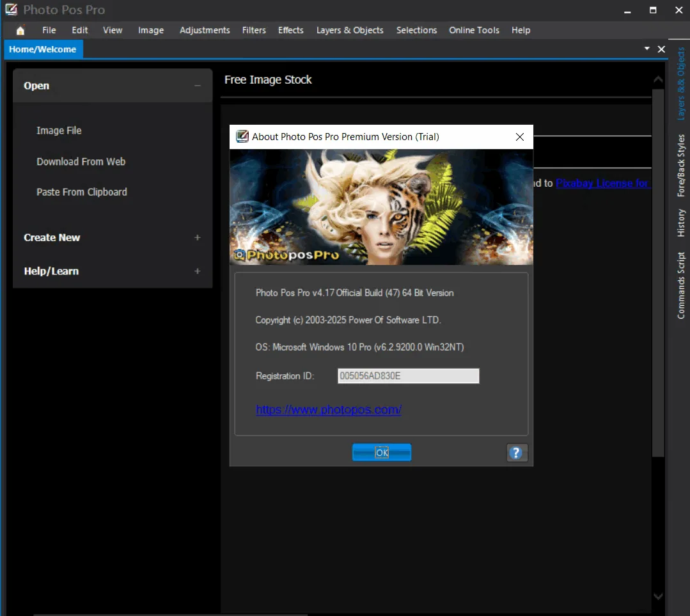Screen dimensions: 690x616
Task: Open the Online Tools menu
Action: (474, 30)
